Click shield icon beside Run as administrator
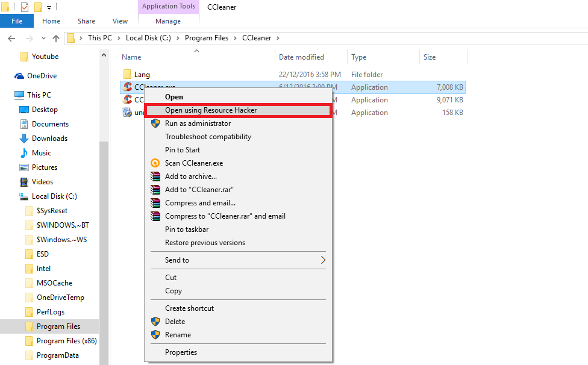Image resolution: width=588 pixels, height=365 pixels. (155, 123)
